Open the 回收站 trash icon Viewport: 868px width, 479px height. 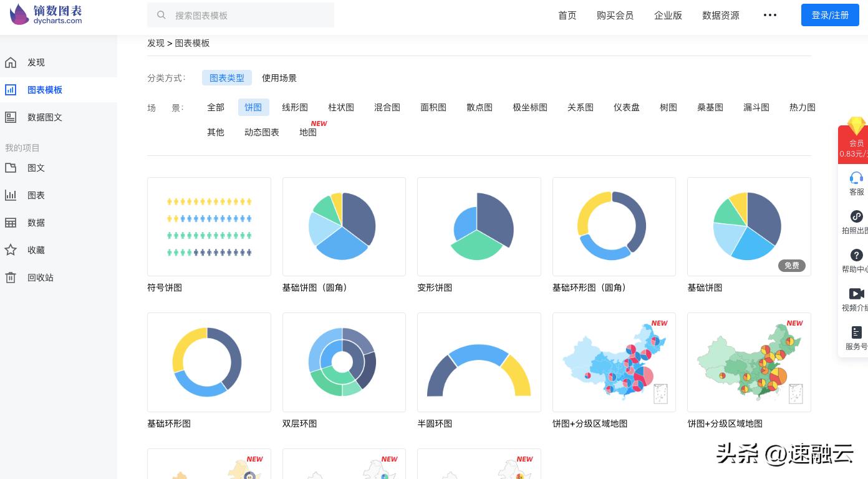pyautogui.click(x=11, y=277)
